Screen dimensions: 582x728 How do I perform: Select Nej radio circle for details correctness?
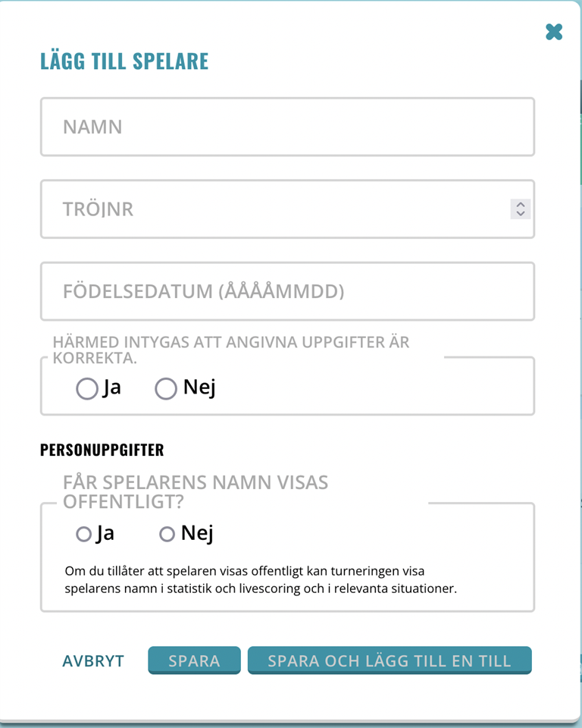[x=165, y=389]
